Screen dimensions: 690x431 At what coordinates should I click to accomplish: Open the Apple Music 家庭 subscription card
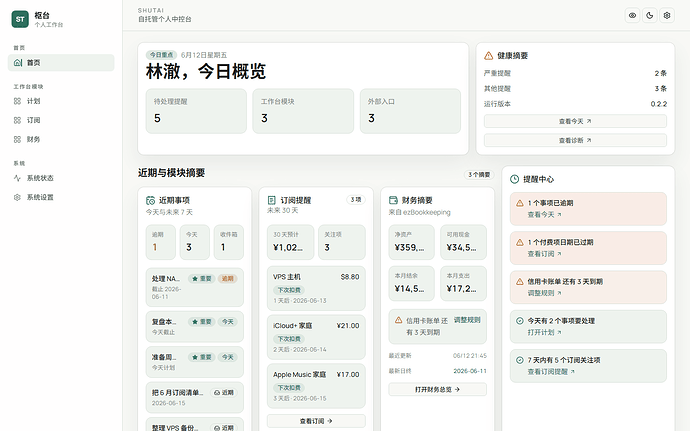coord(316,386)
